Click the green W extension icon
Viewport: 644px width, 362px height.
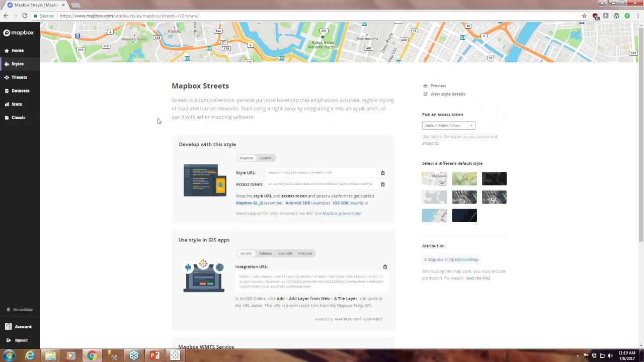(x=616, y=16)
